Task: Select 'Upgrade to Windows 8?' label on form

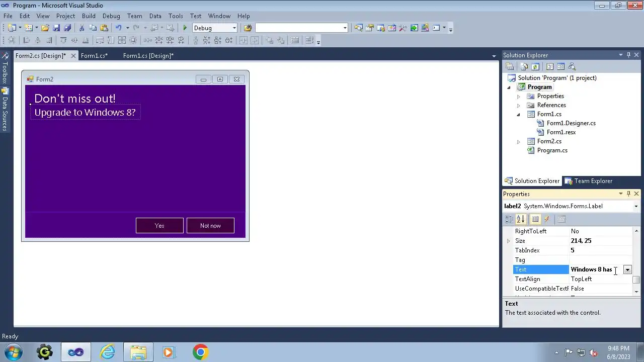Action: click(x=85, y=112)
